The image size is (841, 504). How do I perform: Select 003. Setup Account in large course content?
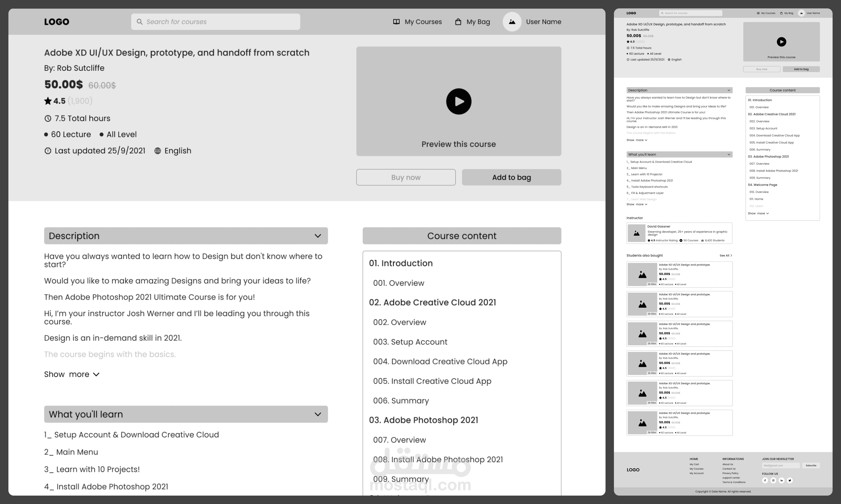tap(410, 342)
